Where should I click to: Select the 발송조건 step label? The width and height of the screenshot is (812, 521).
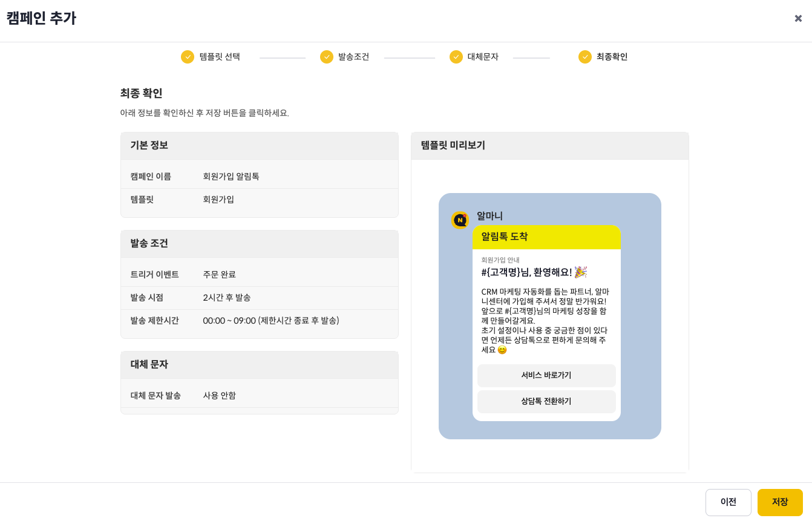(353, 57)
